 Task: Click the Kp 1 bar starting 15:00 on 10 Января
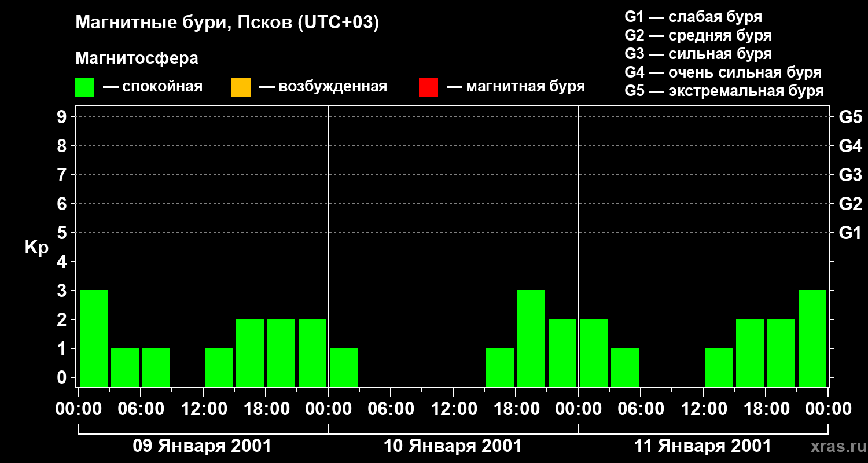[x=500, y=367]
